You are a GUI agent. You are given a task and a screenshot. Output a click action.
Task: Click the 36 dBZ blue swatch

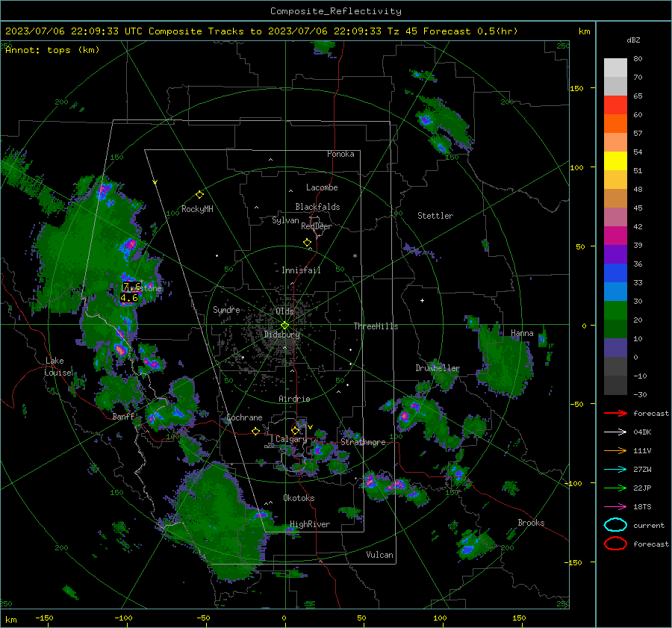tap(615, 273)
